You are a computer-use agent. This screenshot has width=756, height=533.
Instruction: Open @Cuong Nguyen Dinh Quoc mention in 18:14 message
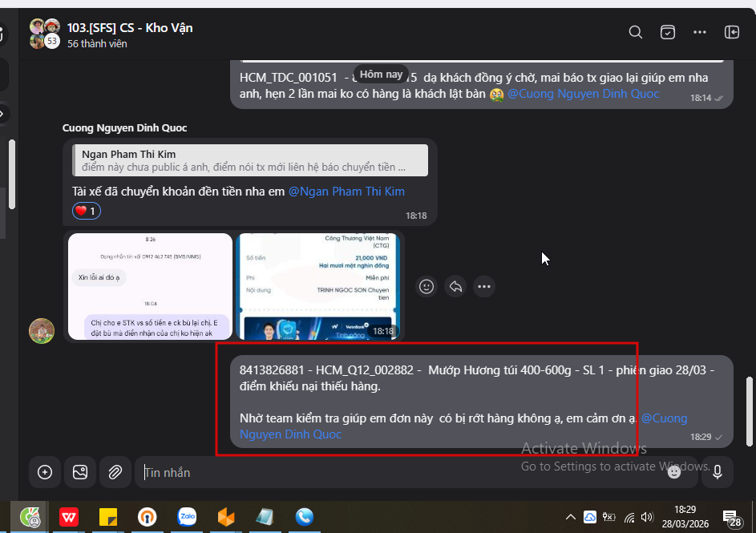point(583,94)
